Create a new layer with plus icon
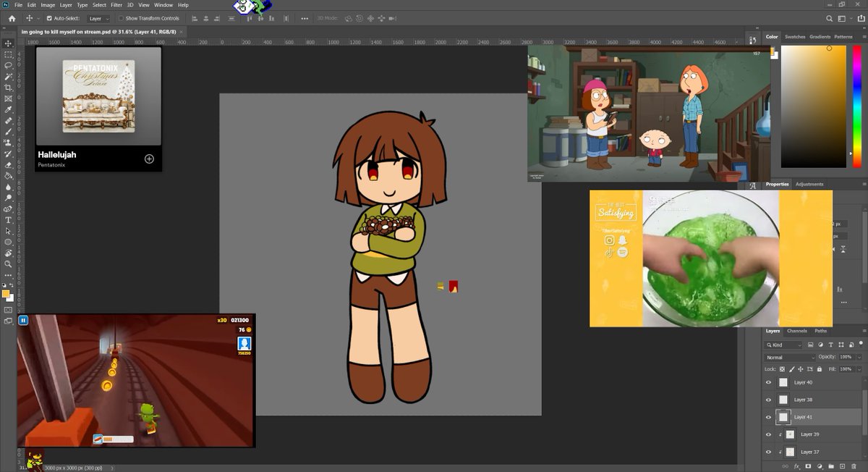 point(843,466)
